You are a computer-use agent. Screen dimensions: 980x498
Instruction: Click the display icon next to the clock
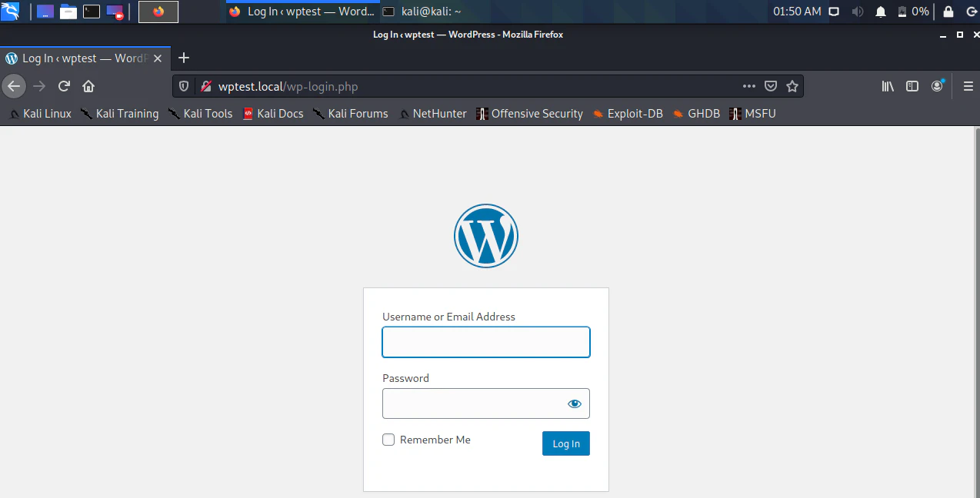tap(834, 12)
